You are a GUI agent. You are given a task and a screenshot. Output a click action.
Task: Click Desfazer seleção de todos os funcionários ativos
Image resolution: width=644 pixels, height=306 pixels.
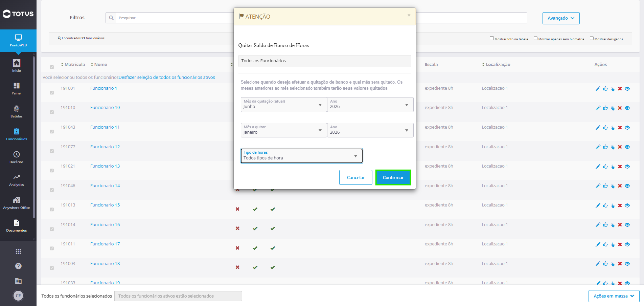click(167, 78)
